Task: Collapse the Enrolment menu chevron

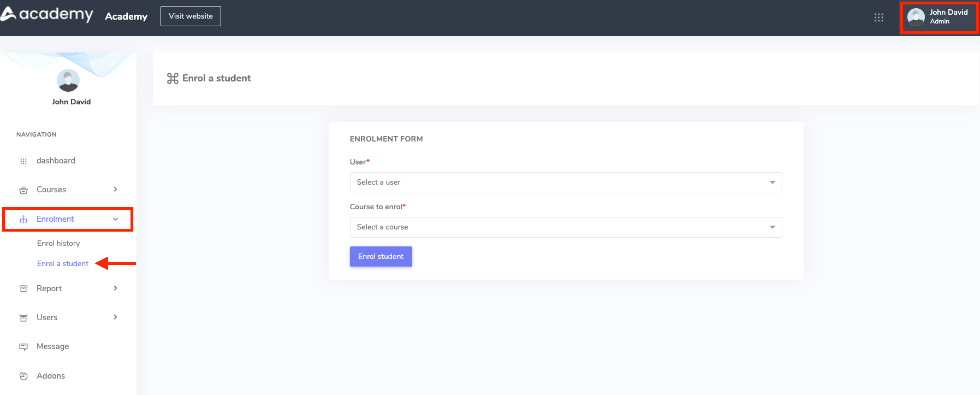Action: click(115, 219)
